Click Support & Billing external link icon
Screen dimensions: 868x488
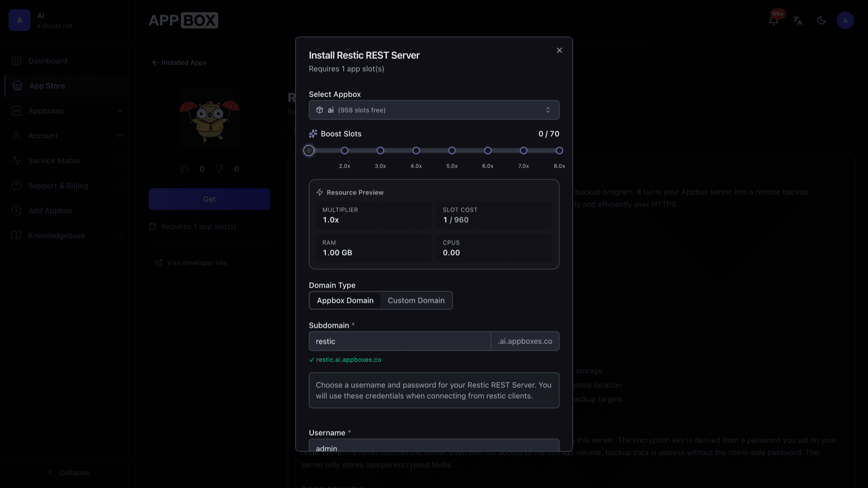coord(121,185)
